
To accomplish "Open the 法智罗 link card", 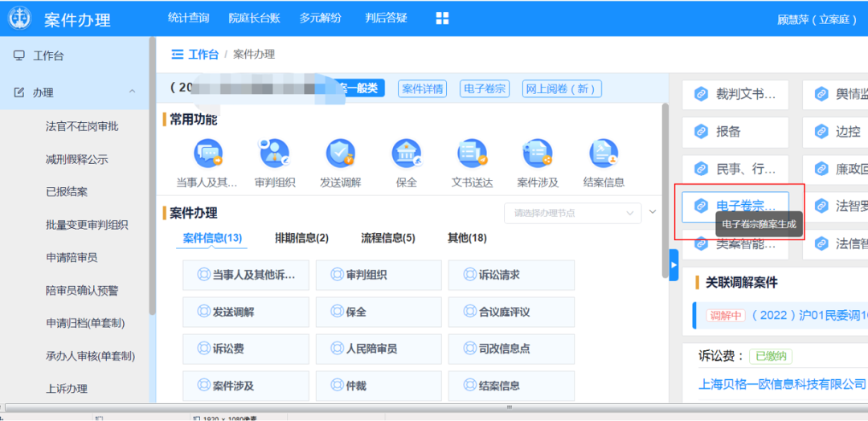I will pyautogui.click(x=835, y=206).
